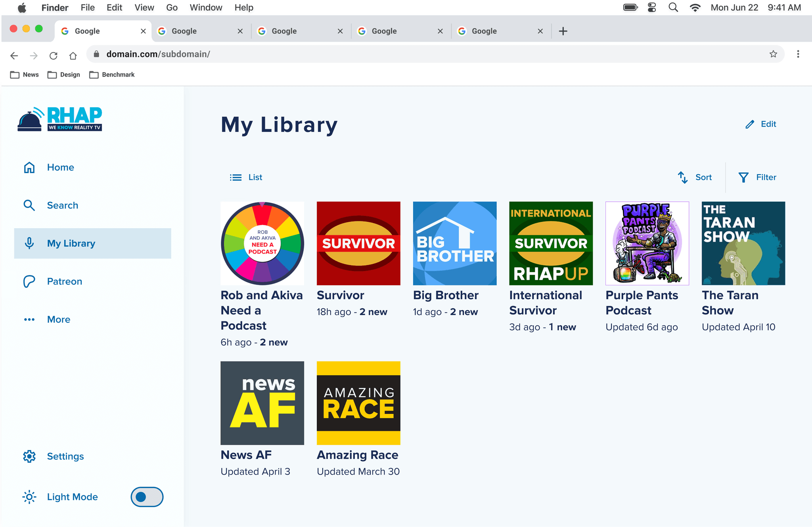Click the "18h ago - 2 new" text
Image resolution: width=812 pixels, height=527 pixels.
[x=352, y=312]
